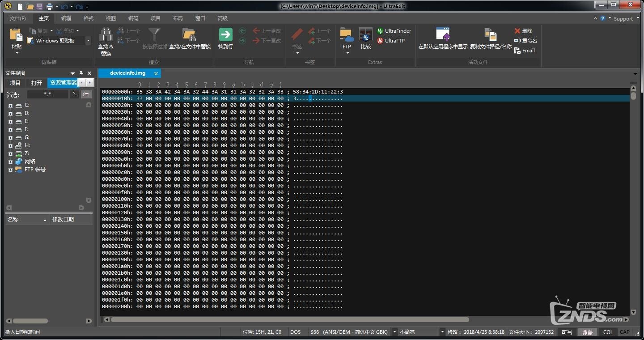Switch to the 编码 ribbon tab
Screen dimensions: 644x340
tap(133, 18)
